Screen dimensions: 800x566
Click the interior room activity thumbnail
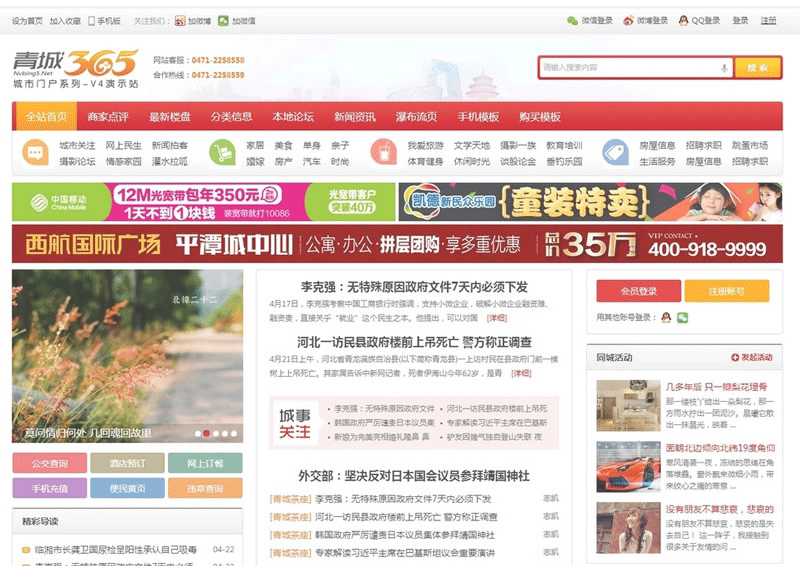[628, 405]
